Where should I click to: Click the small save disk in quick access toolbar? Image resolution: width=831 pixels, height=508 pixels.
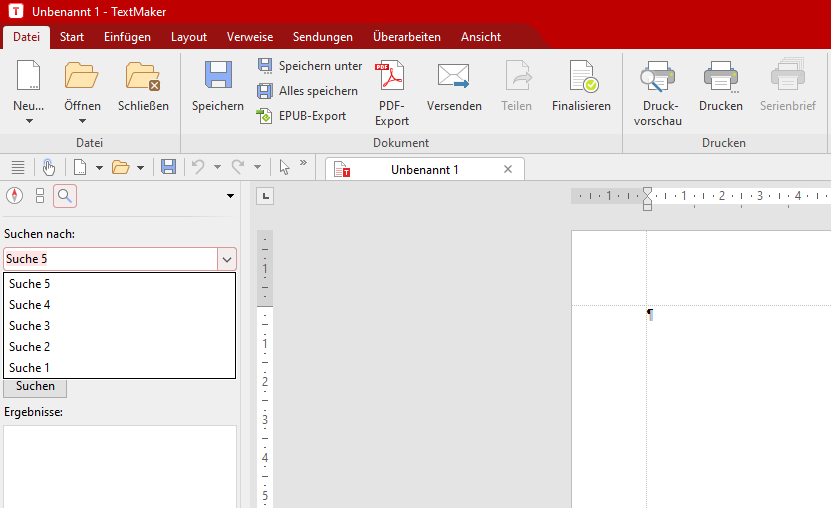[x=169, y=167]
